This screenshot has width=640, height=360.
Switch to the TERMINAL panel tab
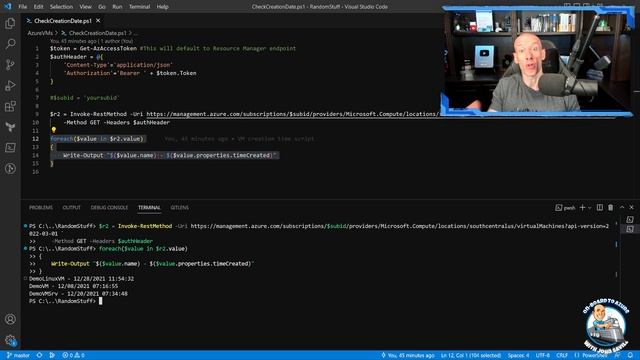(149, 208)
